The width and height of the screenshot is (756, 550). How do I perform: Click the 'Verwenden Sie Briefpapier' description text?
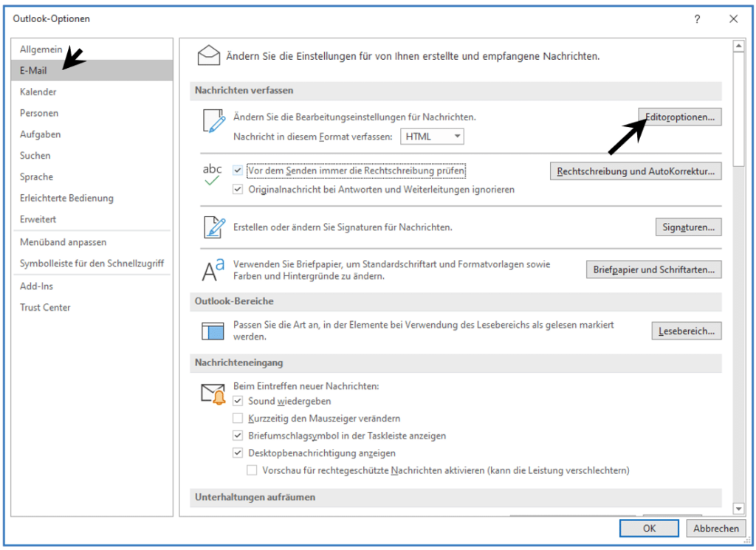tap(391, 270)
